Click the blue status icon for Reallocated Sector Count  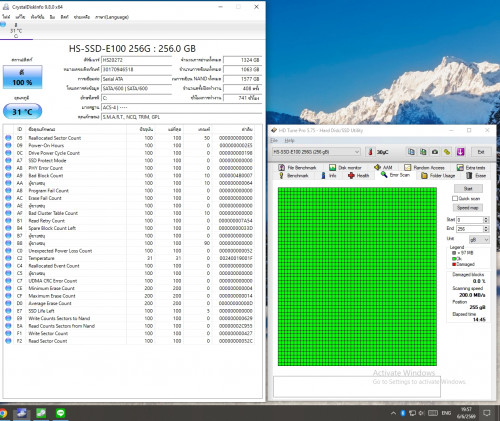click(x=8, y=138)
